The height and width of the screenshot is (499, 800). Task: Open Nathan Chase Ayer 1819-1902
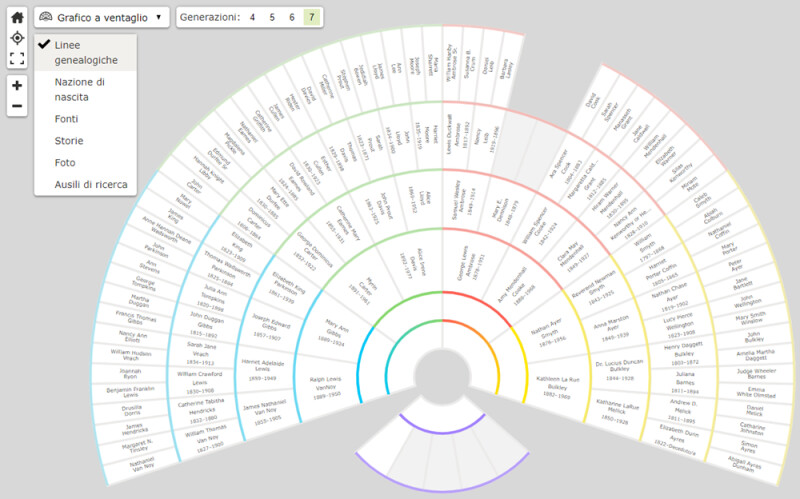pyautogui.click(x=670, y=297)
